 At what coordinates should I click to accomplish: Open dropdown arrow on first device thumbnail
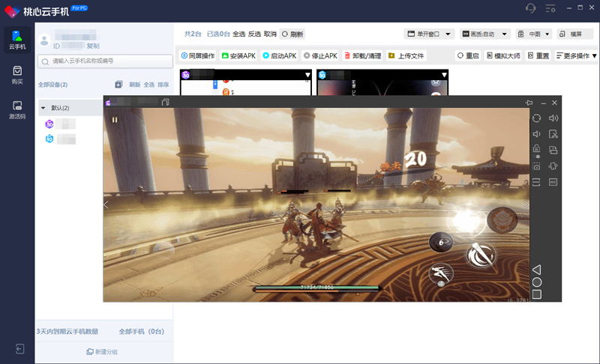(307, 75)
